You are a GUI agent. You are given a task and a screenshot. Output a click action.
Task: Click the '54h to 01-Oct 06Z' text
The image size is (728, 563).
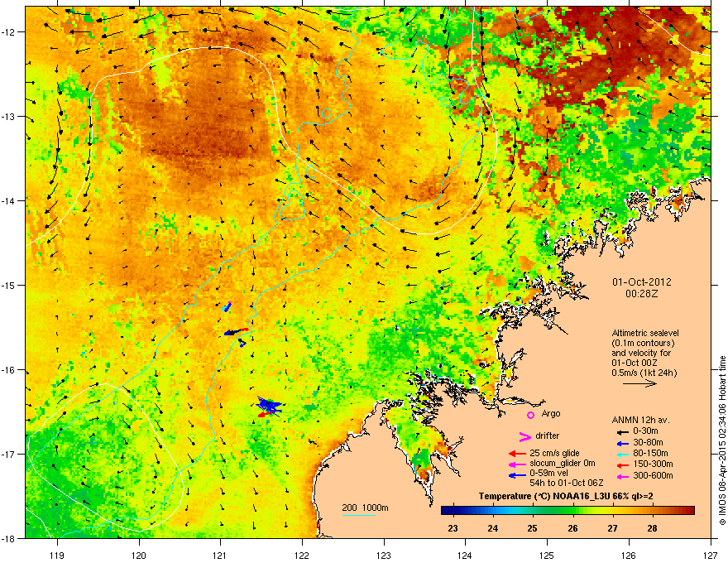567,483
